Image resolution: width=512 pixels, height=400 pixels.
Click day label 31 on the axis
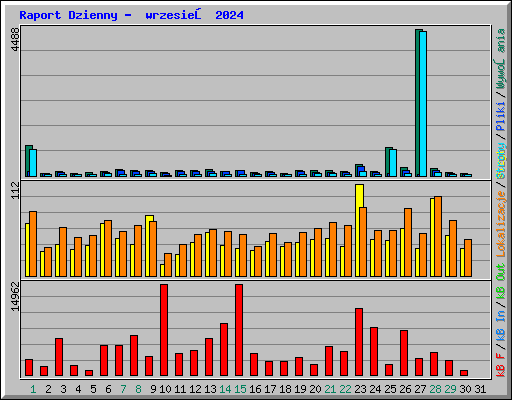click(480, 389)
